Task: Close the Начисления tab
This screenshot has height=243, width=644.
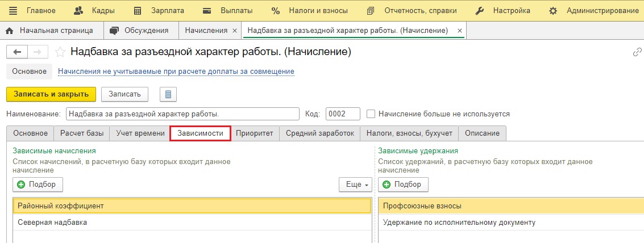Action: [235, 31]
